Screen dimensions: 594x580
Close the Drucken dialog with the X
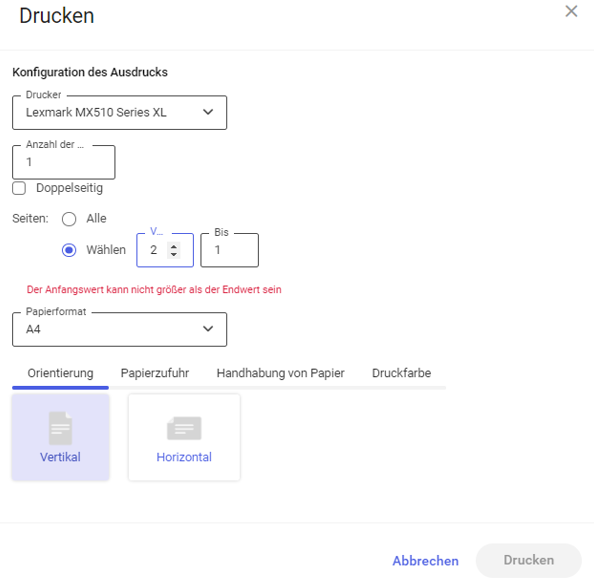tap(571, 11)
